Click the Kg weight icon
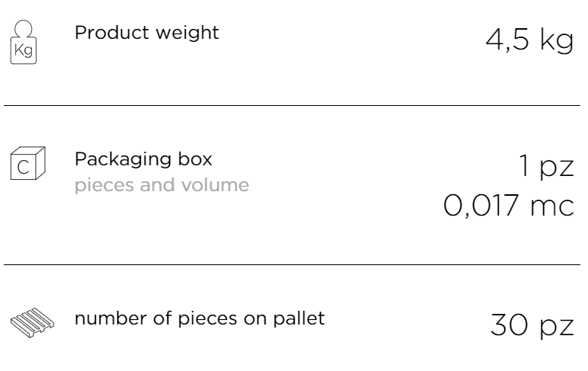588x371 pixels. [x=24, y=42]
